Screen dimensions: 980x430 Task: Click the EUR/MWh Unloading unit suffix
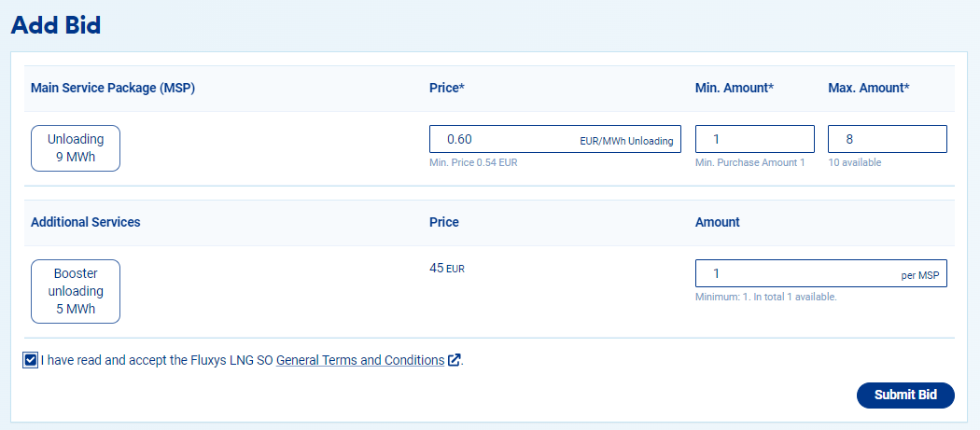pos(625,141)
